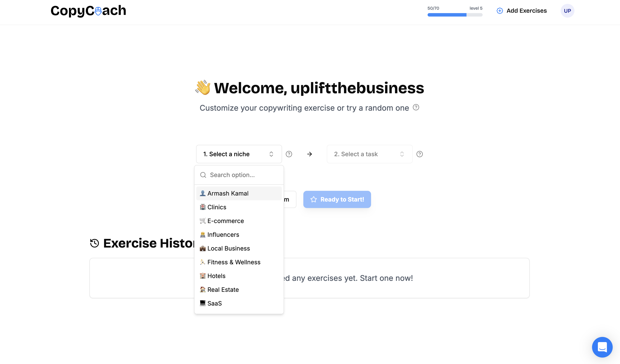Image resolution: width=620 pixels, height=364 pixels.
Task: Click the house icon beside Real Estate
Action: pyautogui.click(x=203, y=289)
